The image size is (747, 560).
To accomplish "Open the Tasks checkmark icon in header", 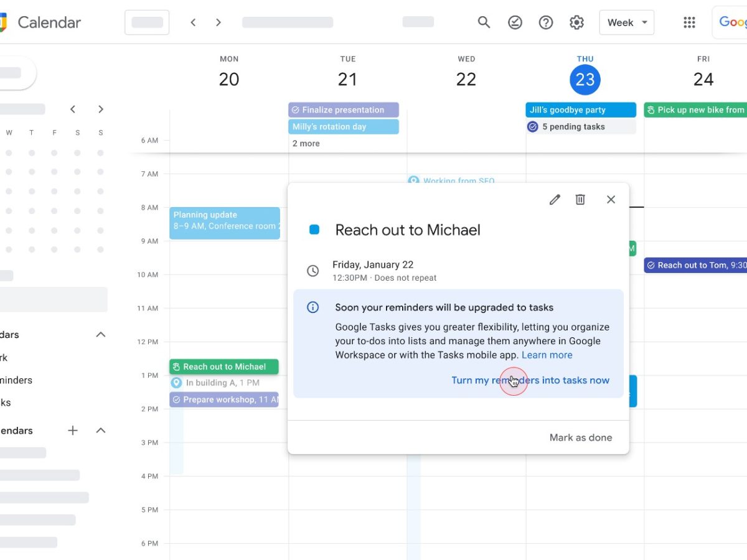I will pyautogui.click(x=515, y=22).
